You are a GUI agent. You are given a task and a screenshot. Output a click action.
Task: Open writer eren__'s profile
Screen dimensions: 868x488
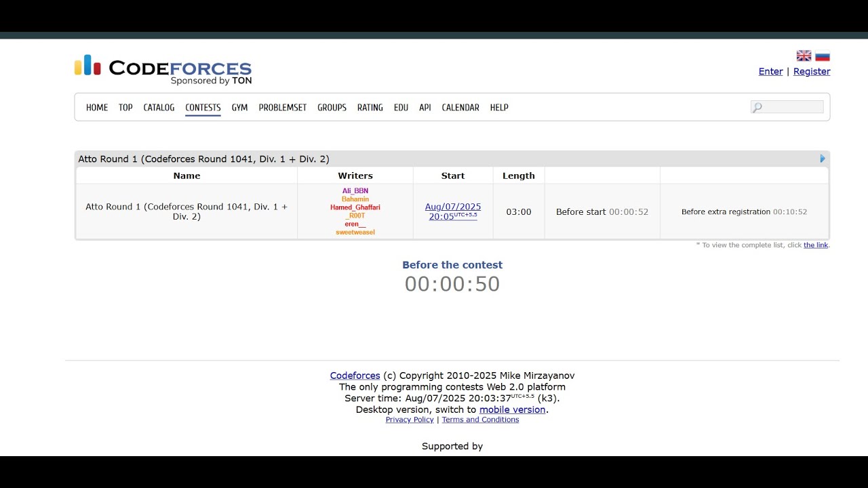(x=355, y=224)
